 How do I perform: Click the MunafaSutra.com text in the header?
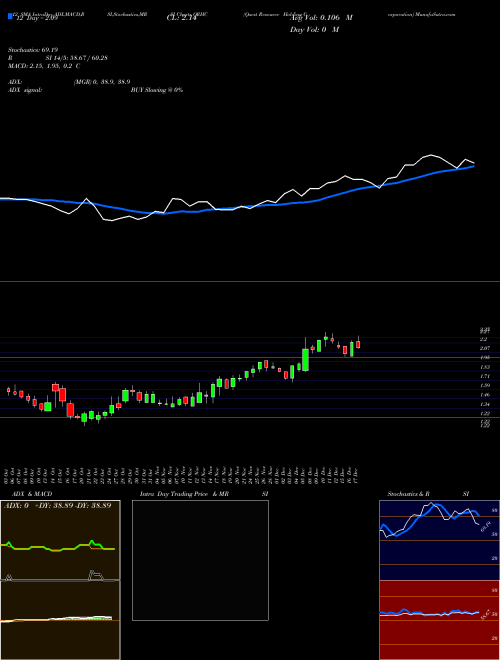tap(435, 14)
